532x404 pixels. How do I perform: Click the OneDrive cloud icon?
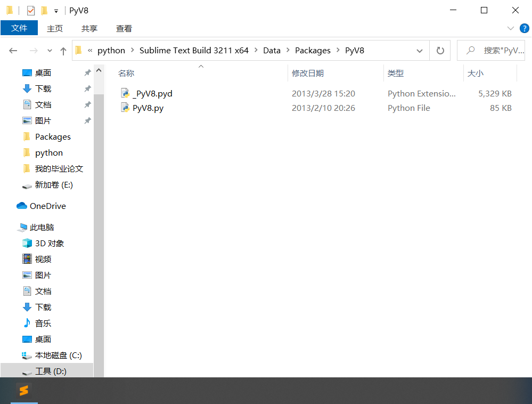tap(22, 206)
